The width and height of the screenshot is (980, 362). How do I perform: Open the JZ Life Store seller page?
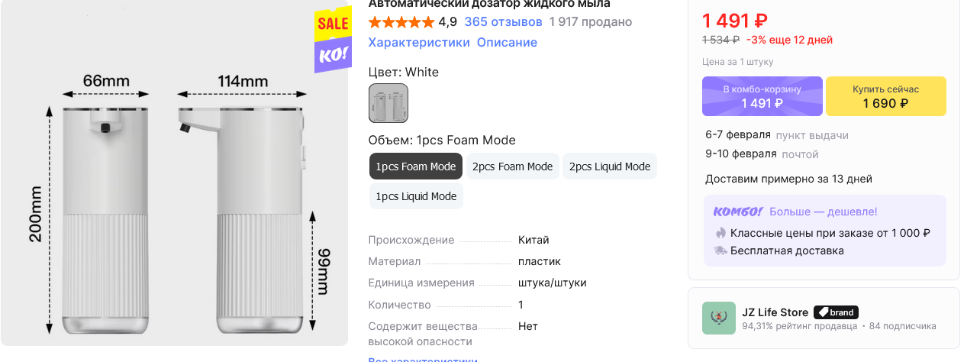point(775,312)
